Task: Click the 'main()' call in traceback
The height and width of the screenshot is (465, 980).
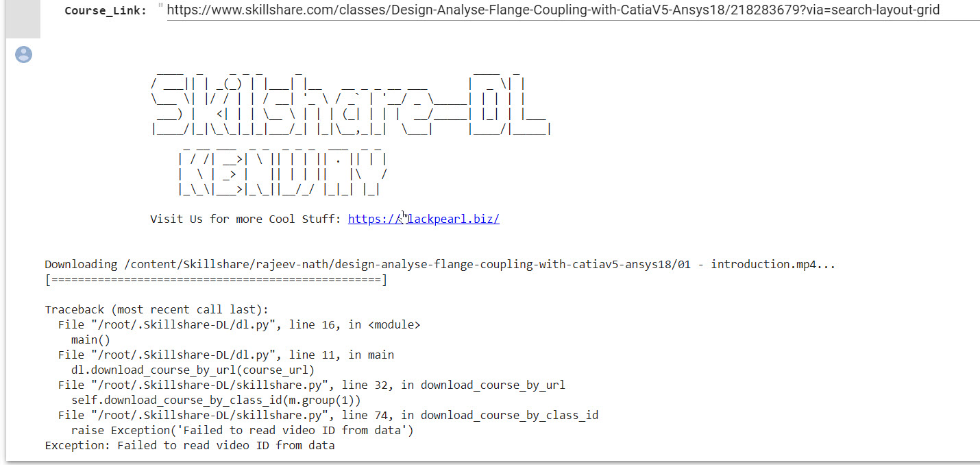Action: click(90, 340)
